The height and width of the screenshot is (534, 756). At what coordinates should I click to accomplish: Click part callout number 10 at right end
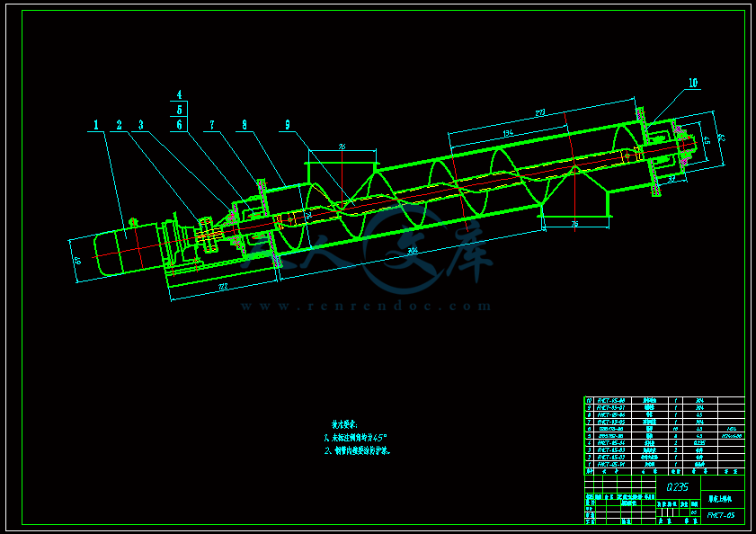coord(693,83)
